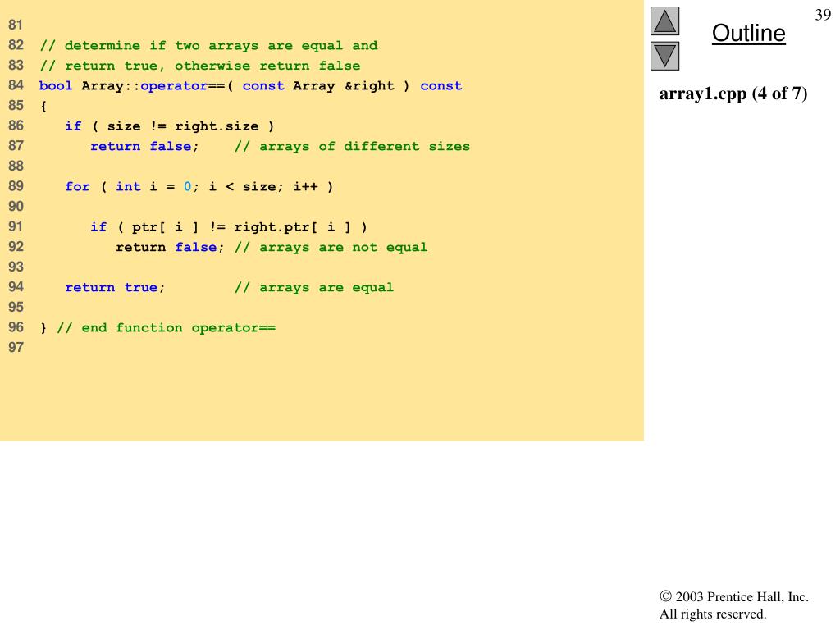Image resolution: width=840 pixels, height=630 pixels.
Task: Click line number 91
Action: (16, 226)
